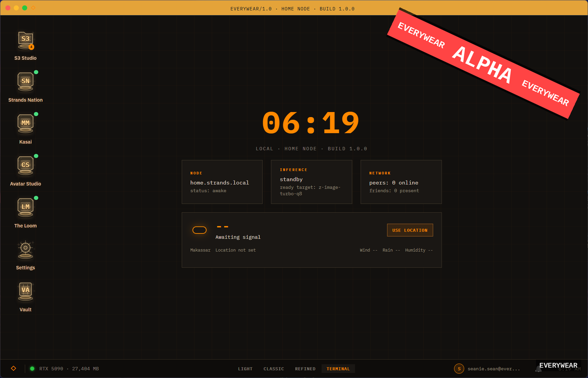Open the Kasai MM icon
Image resolution: width=588 pixels, height=378 pixels.
point(25,124)
